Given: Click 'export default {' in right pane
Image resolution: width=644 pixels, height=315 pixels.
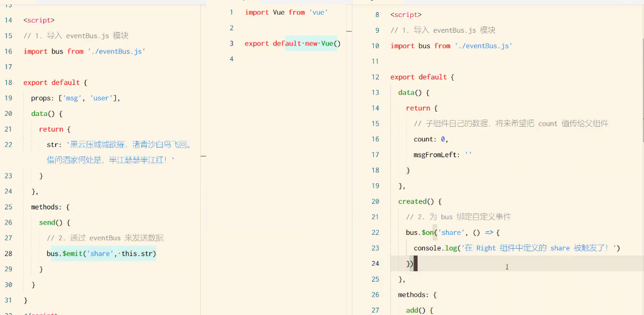Looking at the screenshot, I should [x=422, y=77].
